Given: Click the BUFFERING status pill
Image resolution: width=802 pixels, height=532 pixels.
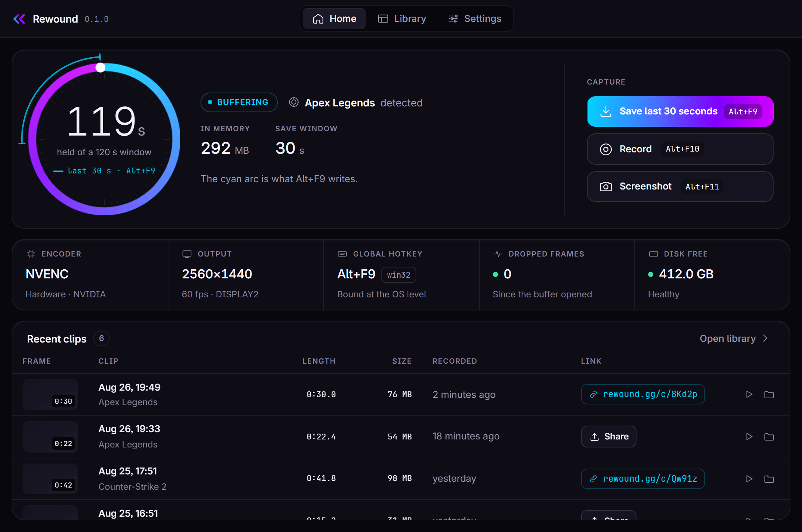Looking at the screenshot, I should point(239,102).
